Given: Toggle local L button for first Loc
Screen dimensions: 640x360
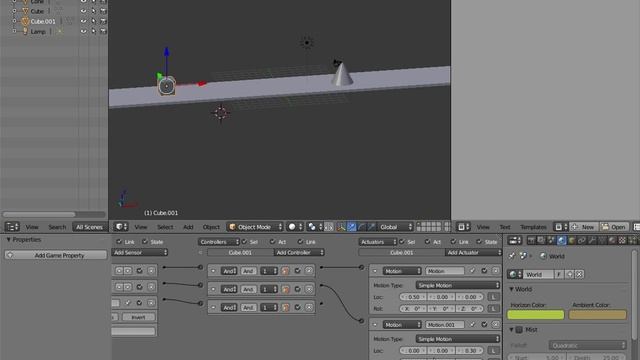Looking at the screenshot, I should 493,297.
